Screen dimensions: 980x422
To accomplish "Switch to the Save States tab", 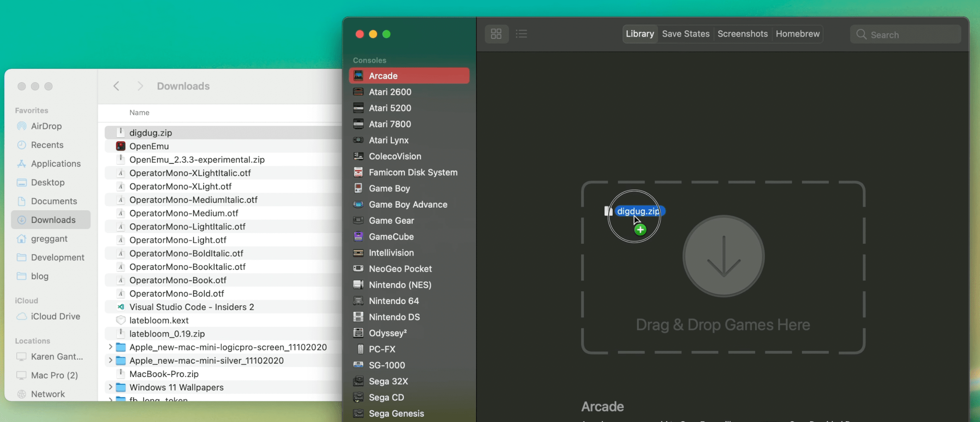I will tap(686, 34).
